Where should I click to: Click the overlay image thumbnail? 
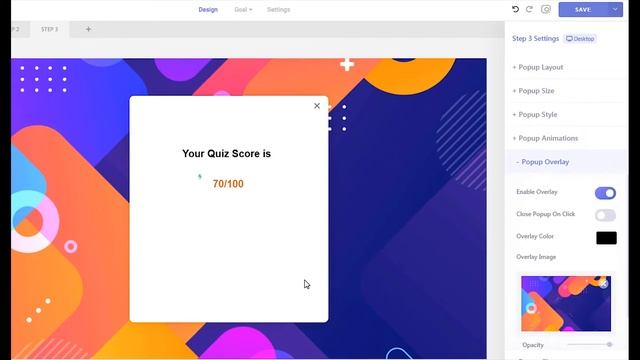[x=566, y=303]
